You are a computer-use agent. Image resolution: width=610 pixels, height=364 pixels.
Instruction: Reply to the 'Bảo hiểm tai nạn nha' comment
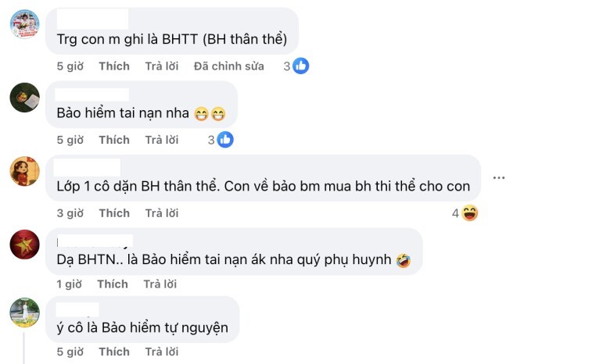click(162, 140)
